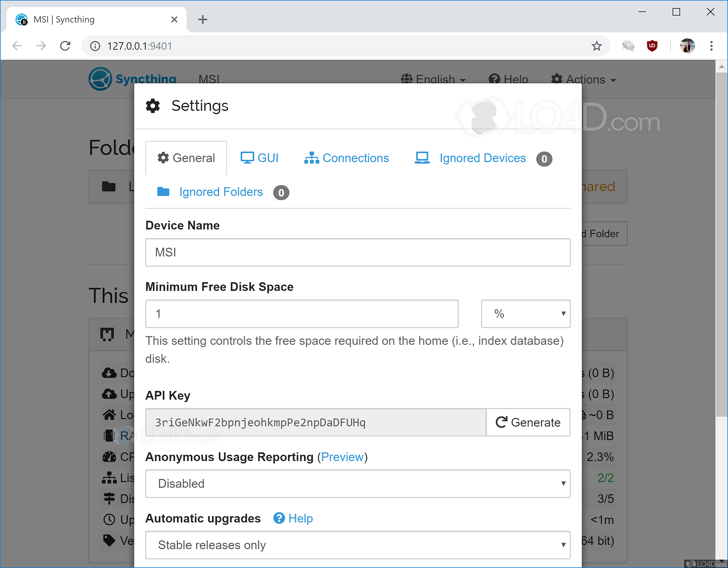Image resolution: width=728 pixels, height=568 pixels.
Task: Click the Help question-mark icon in header
Action: click(495, 79)
